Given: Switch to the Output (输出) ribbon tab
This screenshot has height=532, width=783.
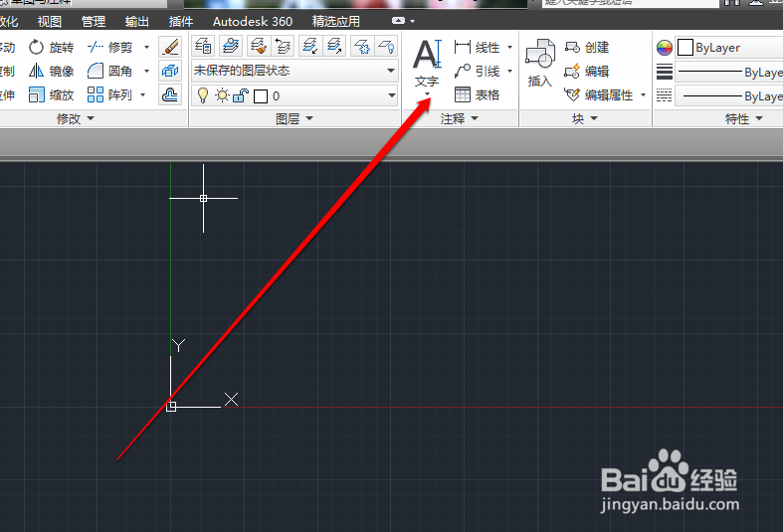Looking at the screenshot, I should 137,22.
